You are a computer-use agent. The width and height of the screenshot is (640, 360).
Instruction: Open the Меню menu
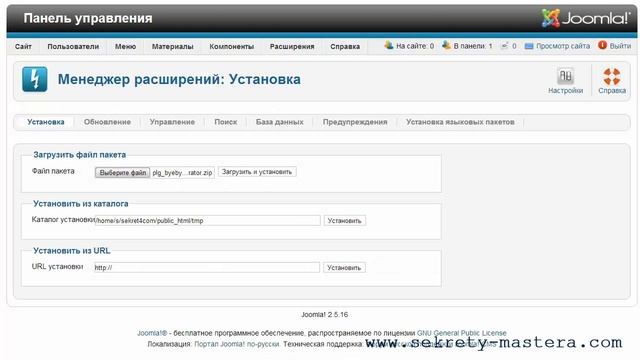[125, 47]
